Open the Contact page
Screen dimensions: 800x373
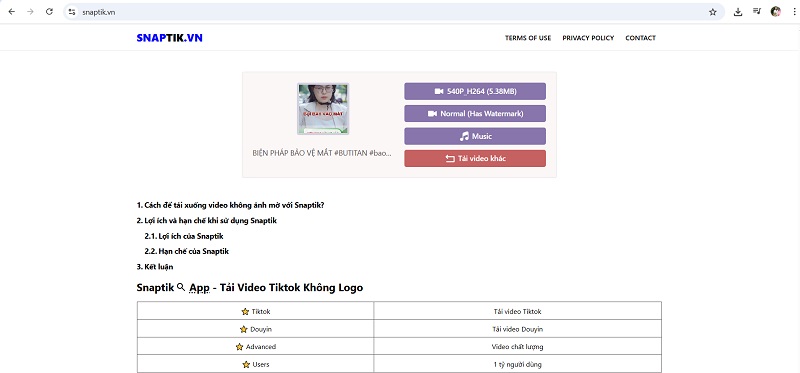640,38
